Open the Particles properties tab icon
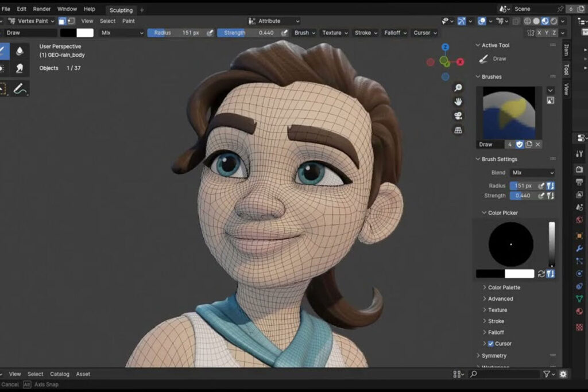This screenshot has width=588, height=392. tap(579, 261)
